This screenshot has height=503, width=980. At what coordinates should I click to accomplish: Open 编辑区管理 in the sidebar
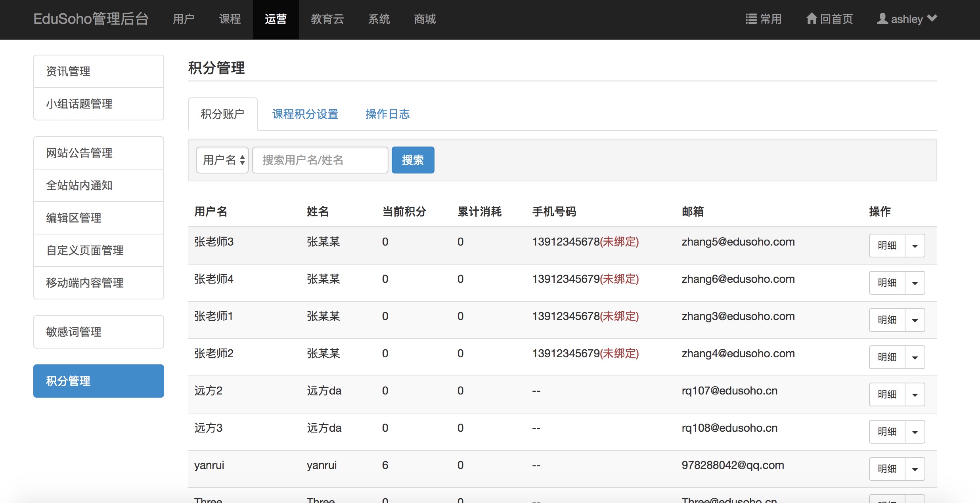(99, 218)
